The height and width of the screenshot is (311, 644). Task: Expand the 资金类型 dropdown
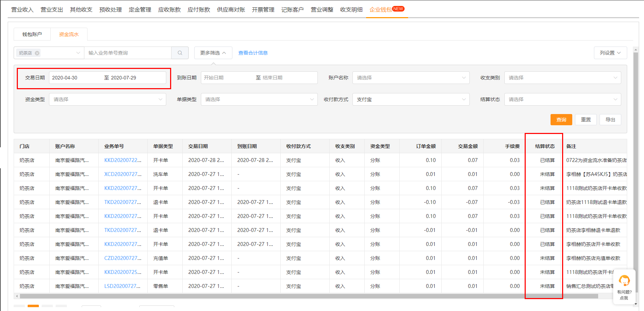pos(107,99)
